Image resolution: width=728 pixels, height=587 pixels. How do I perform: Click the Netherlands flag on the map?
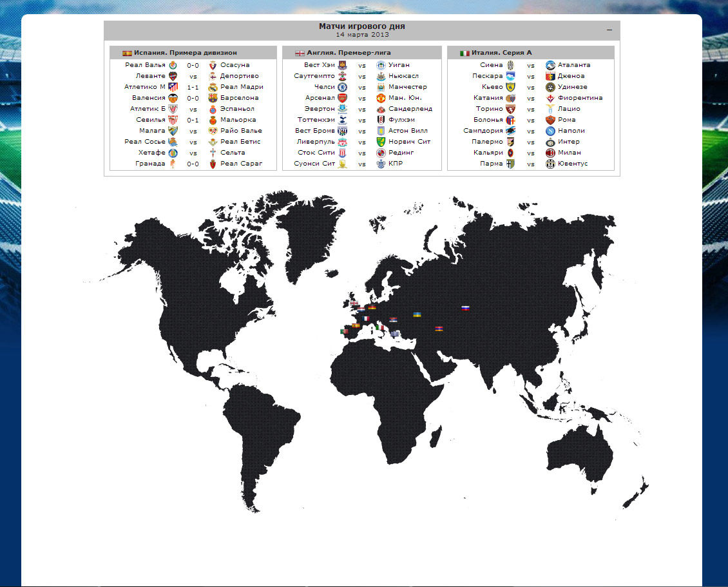tap(361, 309)
